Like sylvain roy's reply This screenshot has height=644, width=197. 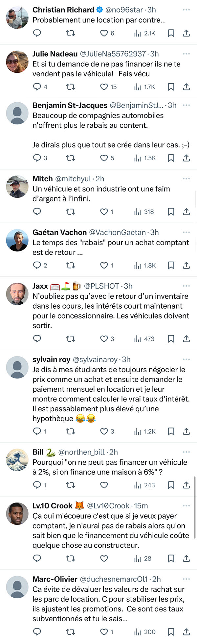click(x=104, y=431)
